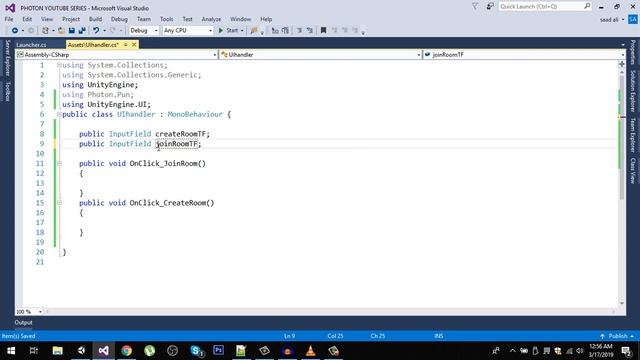Pin the UIhandler.cs tab with pin icon
The image size is (640, 360).
click(x=126, y=45)
